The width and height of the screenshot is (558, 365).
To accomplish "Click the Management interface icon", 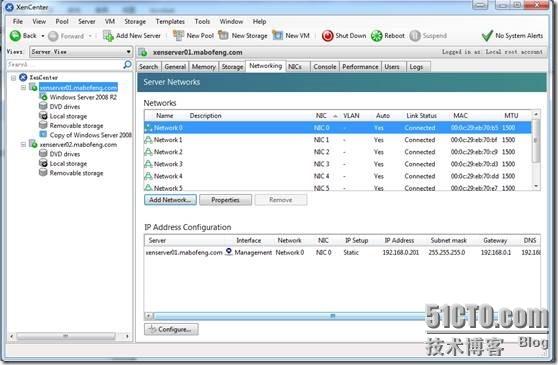I will (x=229, y=252).
